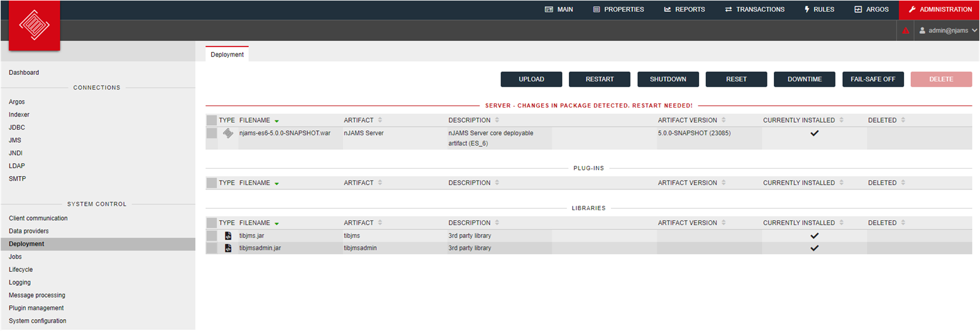The width and height of the screenshot is (980, 331).
Task: Tick the select-all checkbox in server table header
Action: (211, 120)
